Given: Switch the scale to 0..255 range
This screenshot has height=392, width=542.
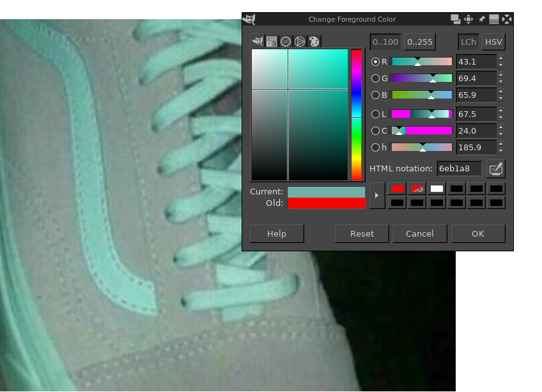Looking at the screenshot, I should 419,42.
